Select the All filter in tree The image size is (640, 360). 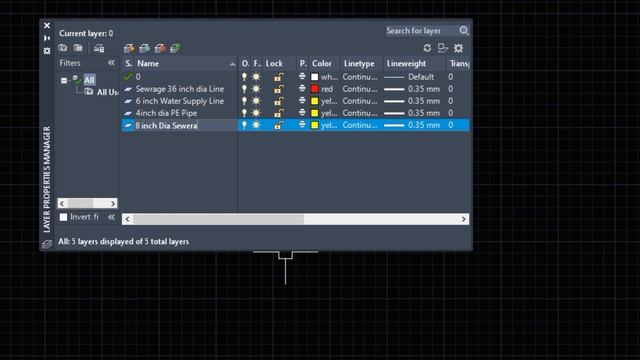click(x=89, y=80)
